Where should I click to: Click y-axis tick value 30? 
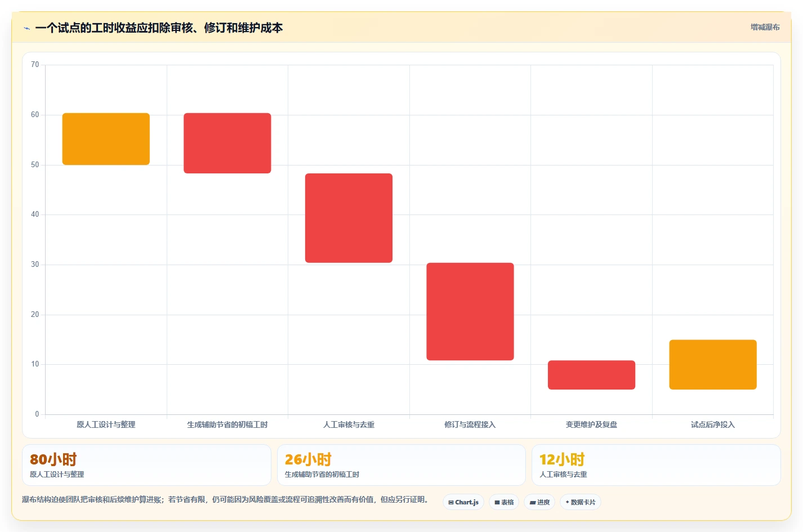click(35, 265)
